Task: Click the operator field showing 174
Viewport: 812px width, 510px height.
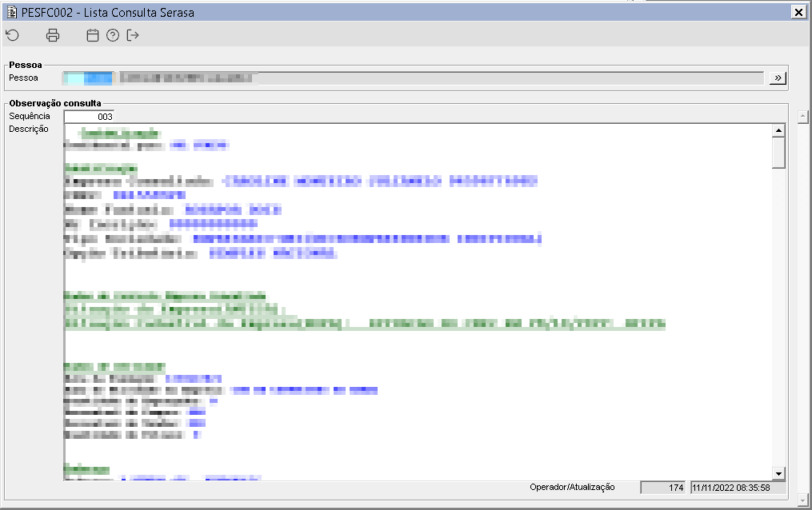Action: coord(663,488)
